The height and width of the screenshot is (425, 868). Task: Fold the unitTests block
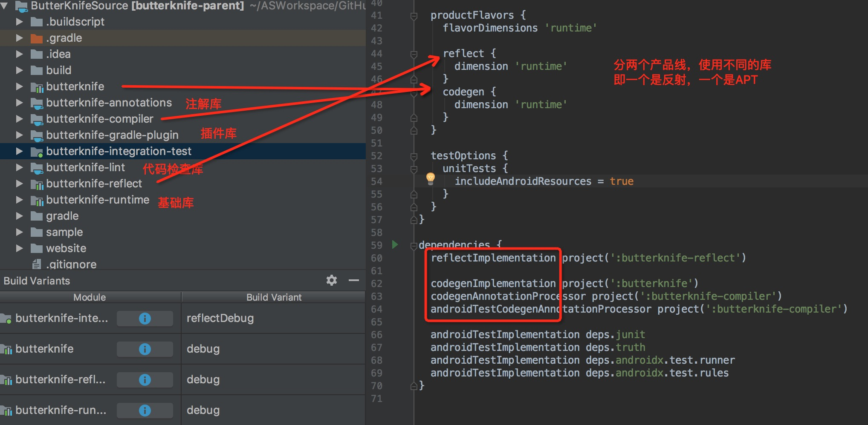coord(414,169)
